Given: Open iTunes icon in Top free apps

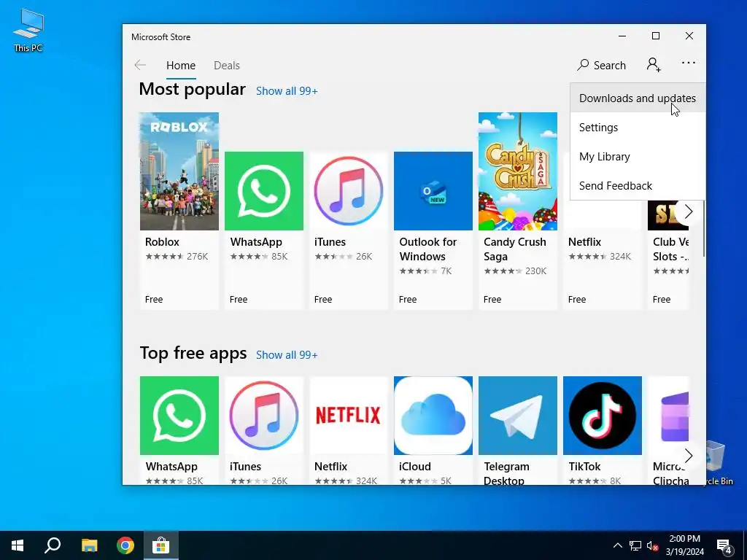Looking at the screenshot, I should pos(264,416).
